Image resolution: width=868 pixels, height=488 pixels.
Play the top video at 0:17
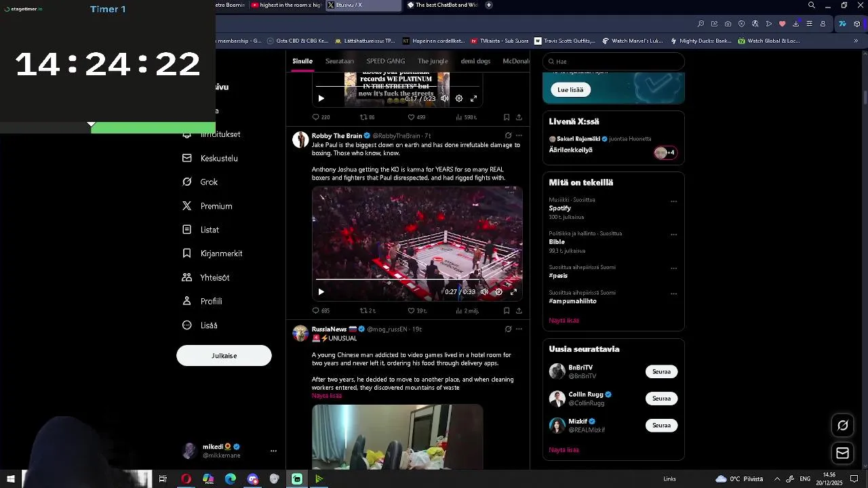pos(321,98)
